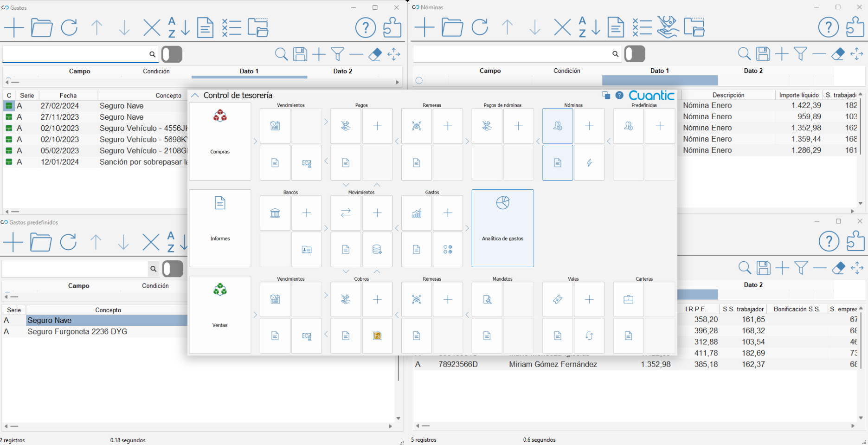This screenshot has height=445, width=868.
Task: Click the Gastos window search field
Action: (80, 54)
